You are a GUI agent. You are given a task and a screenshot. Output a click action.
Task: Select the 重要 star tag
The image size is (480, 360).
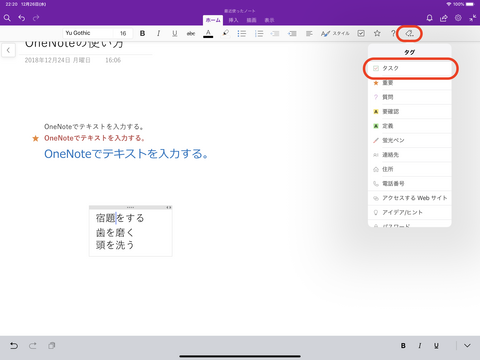[x=410, y=83]
